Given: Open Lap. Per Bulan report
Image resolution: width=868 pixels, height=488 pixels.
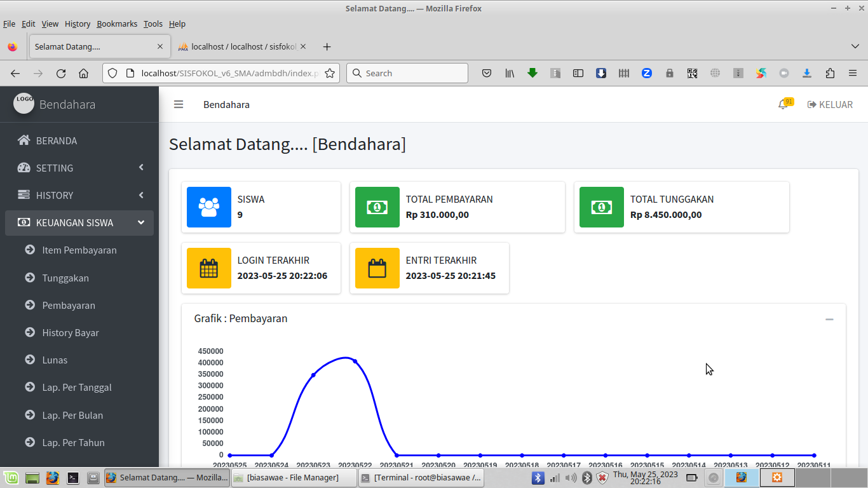Looking at the screenshot, I should tap(79, 415).
